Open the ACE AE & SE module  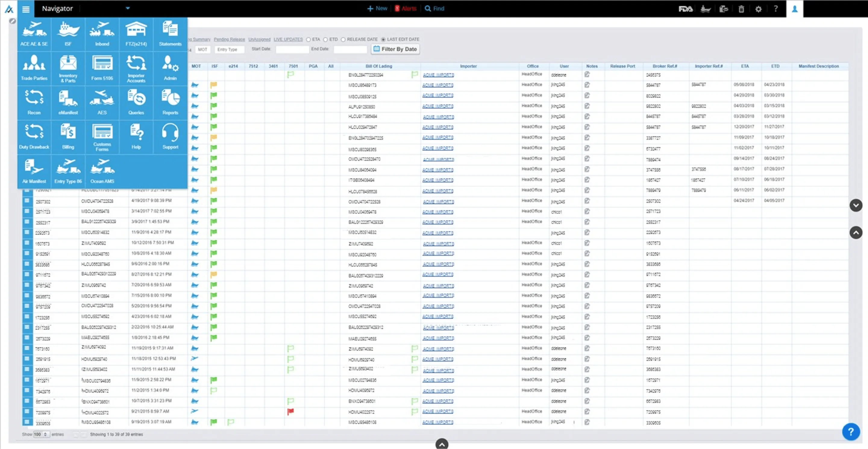point(34,34)
